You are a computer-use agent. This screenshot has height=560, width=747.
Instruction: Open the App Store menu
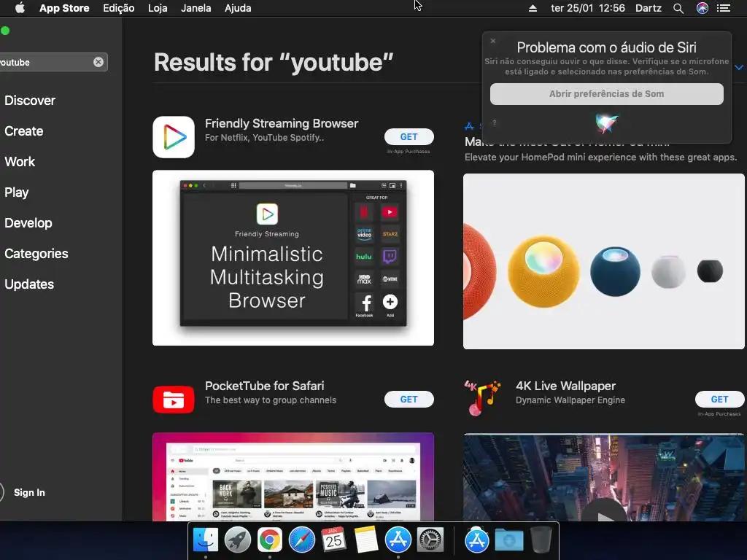pos(64,8)
